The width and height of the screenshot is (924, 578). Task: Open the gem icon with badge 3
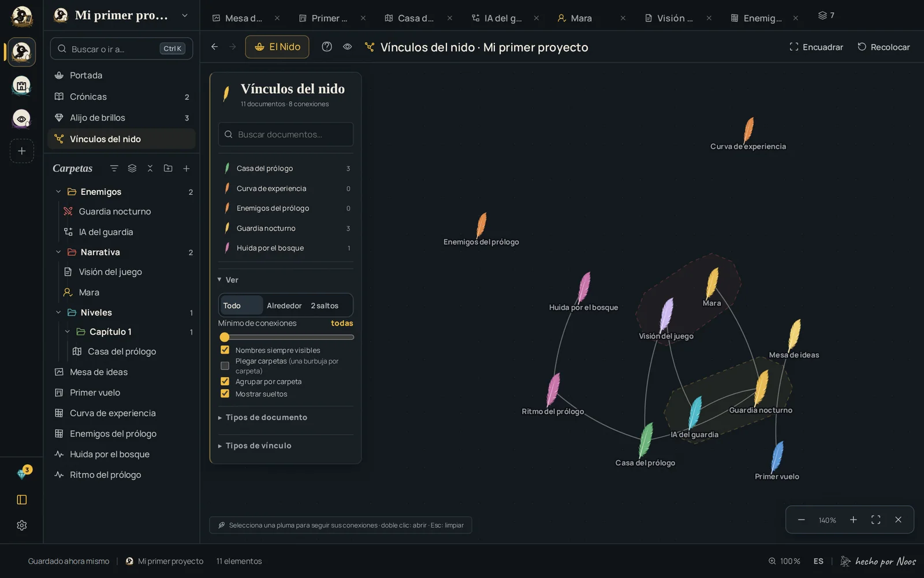(x=22, y=473)
